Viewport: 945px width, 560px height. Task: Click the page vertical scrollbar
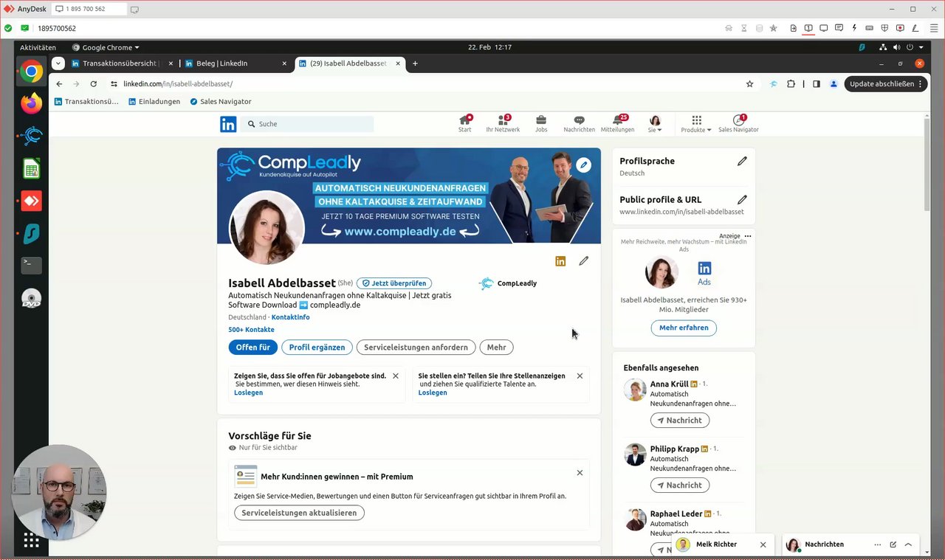coord(927,164)
